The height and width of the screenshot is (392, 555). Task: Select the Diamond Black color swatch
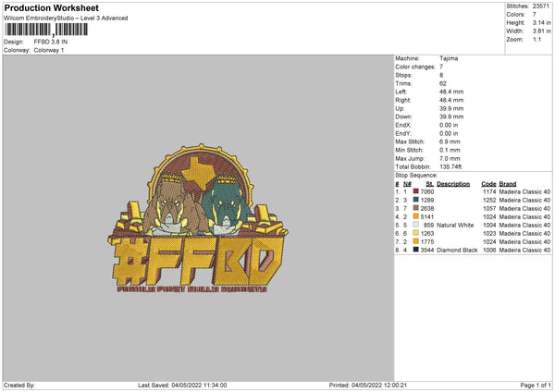click(x=416, y=250)
